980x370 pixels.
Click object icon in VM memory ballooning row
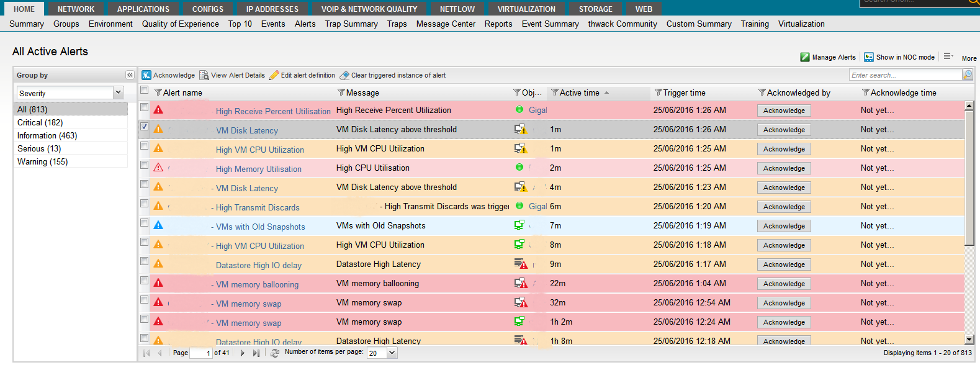[521, 283]
